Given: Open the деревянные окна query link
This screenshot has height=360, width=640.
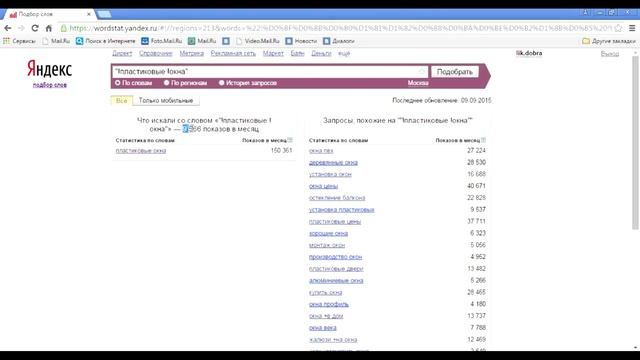Looking at the screenshot, I should click(x=333, y=162).
